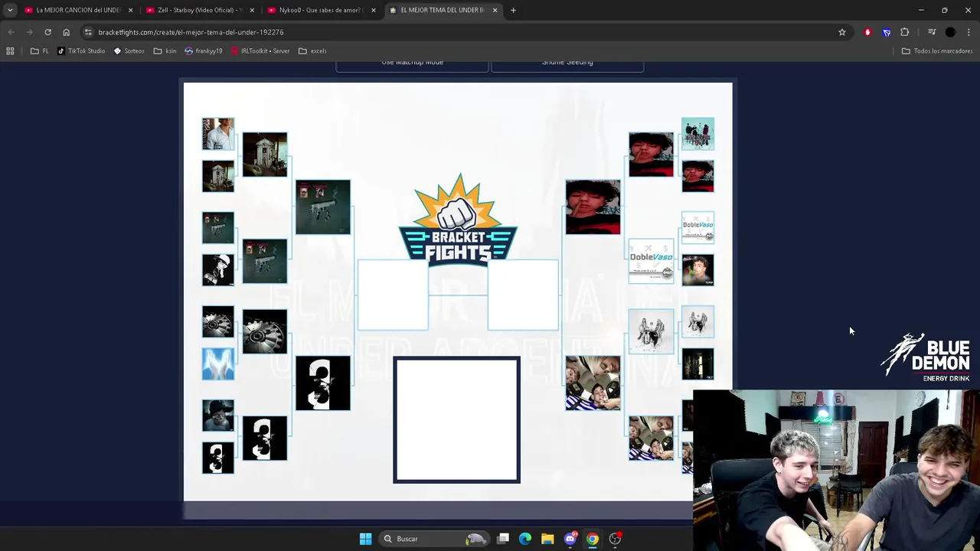
Task: Open the red extension icon in toolbar
Action: 867,32
